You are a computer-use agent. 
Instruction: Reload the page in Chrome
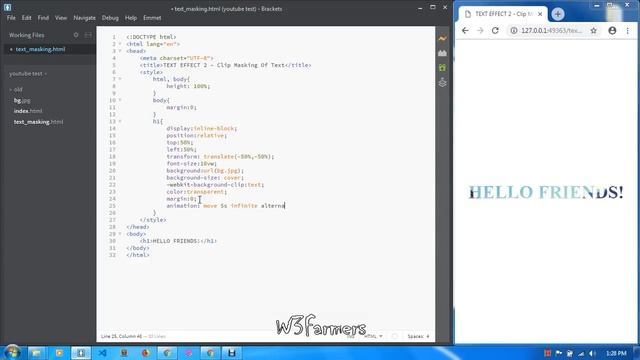coord(495,31)
